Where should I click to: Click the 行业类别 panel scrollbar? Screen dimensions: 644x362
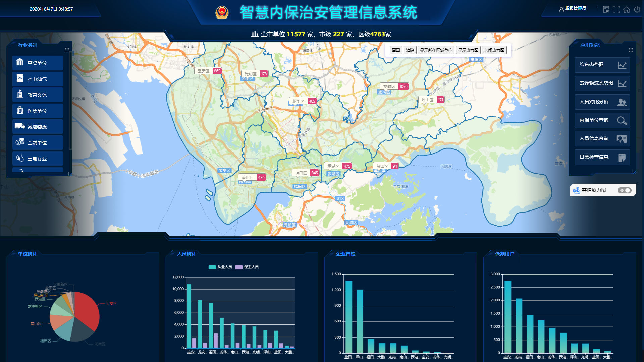tap(70, 101)
